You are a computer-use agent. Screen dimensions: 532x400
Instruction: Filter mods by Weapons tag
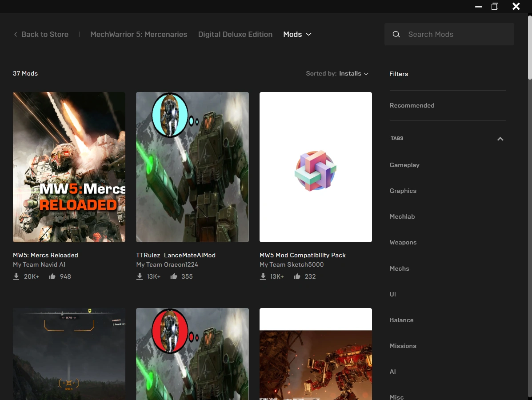[x=403, y=242]
